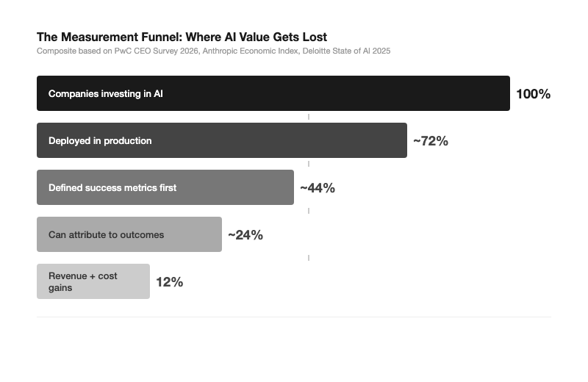Click dashed connector between ~24% and 12% rows
The height and width of the screenshot is (382, 588).
[x=309, y=258]
